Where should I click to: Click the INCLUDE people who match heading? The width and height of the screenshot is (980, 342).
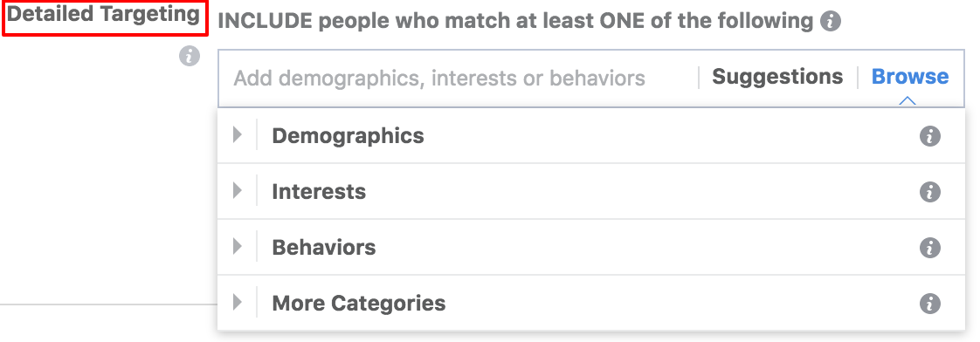515,21
